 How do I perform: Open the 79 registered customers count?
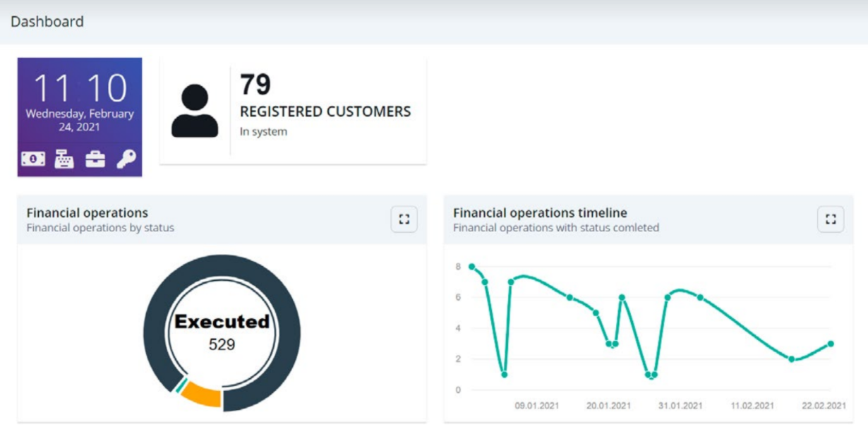(255, 85)
